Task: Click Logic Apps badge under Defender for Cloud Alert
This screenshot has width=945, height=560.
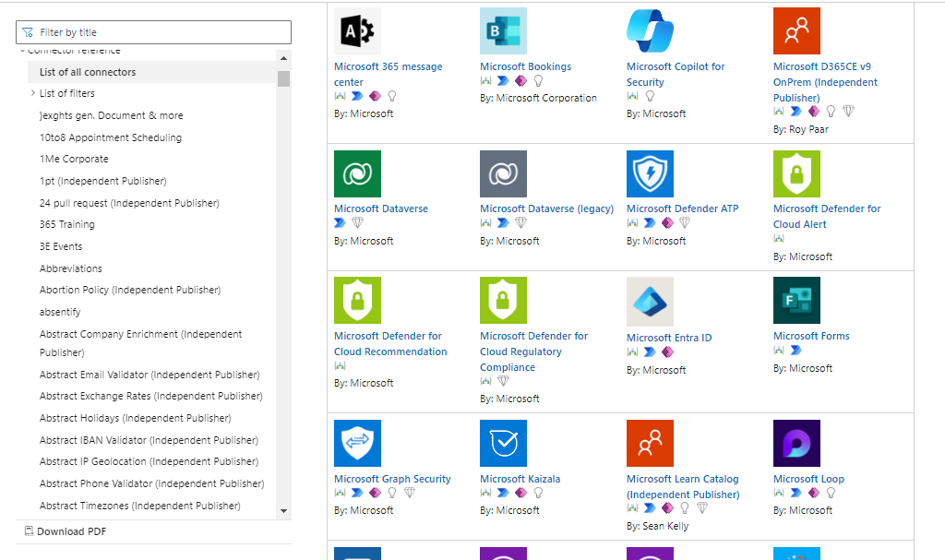Action: click(x=779, y=239)
